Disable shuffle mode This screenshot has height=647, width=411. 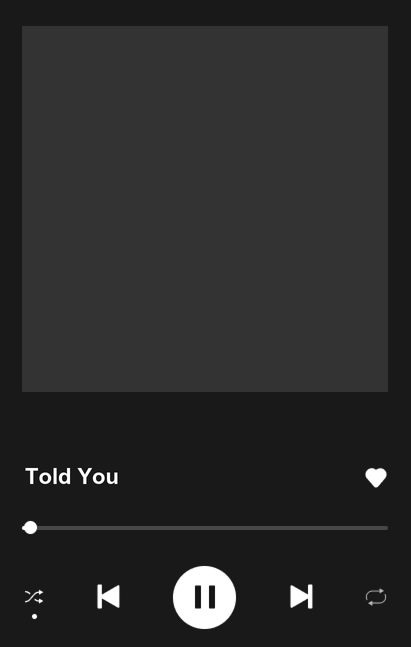pos(34,597)
